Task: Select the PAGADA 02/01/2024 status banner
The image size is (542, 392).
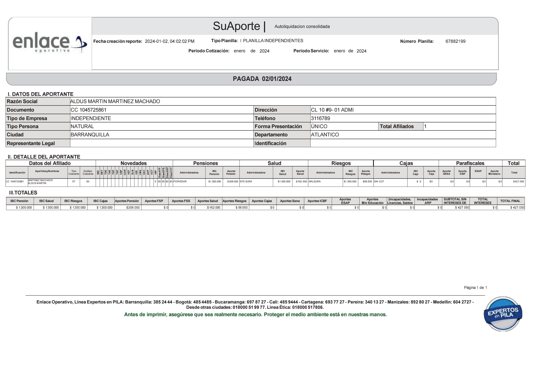Action: coord(262,79)
